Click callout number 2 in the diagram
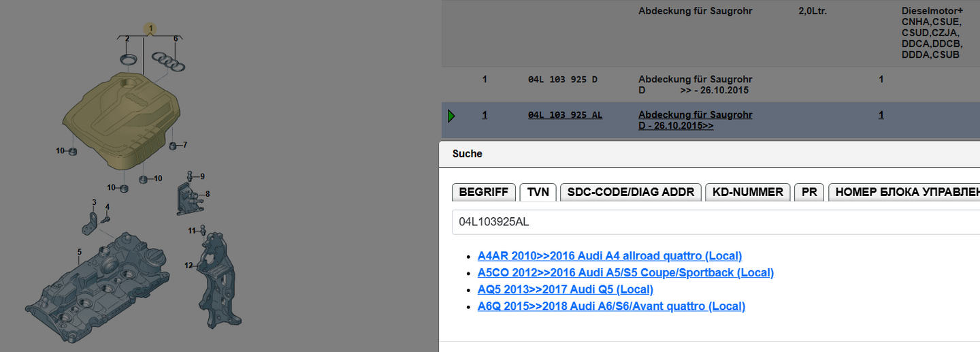980x352 pixels. pos(127,39)
